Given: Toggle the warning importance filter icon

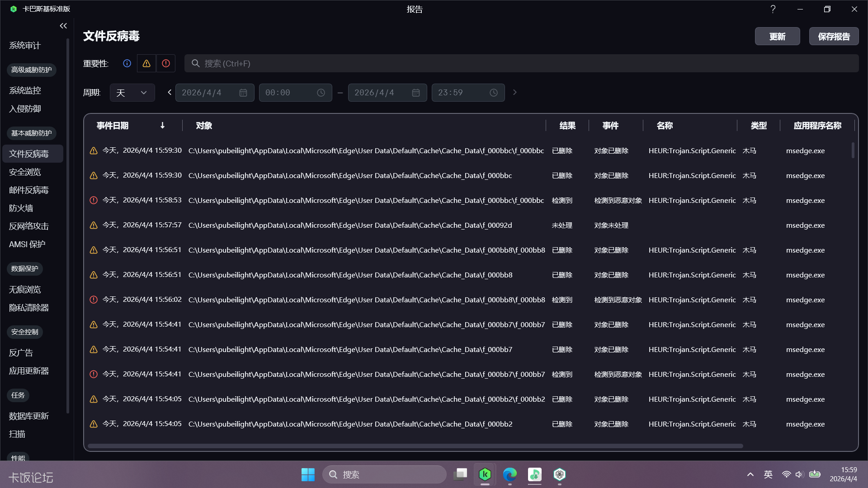Looking at the screenshot, I should pos(146,64).
